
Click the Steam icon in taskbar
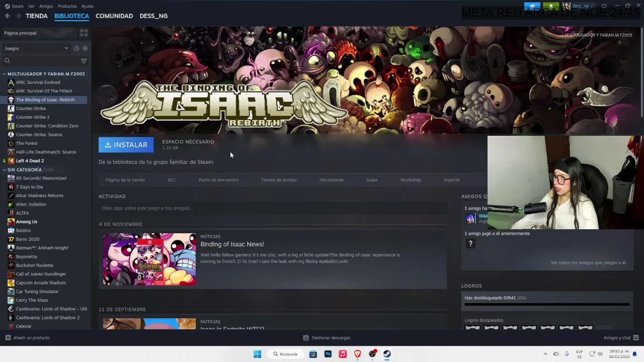[x=387, y=354]
